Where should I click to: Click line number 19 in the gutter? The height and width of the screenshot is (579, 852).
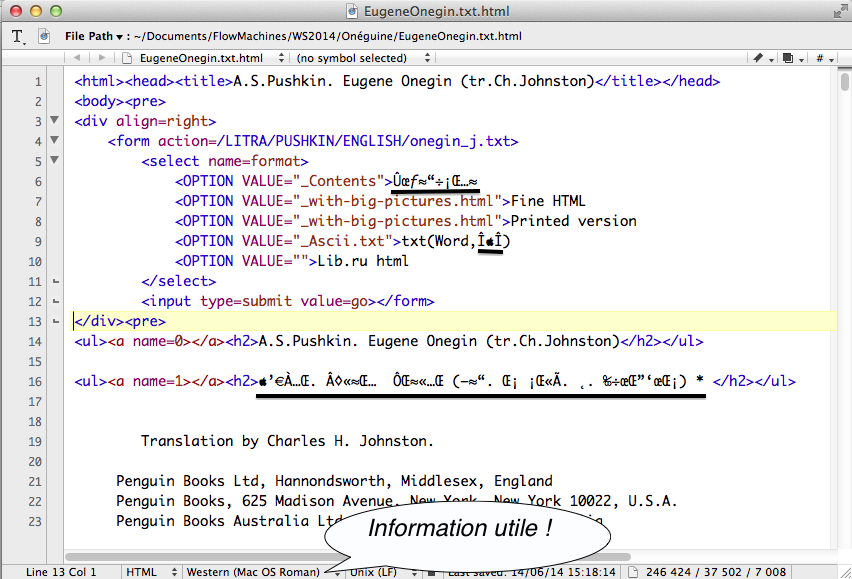[x=35, y=441]
